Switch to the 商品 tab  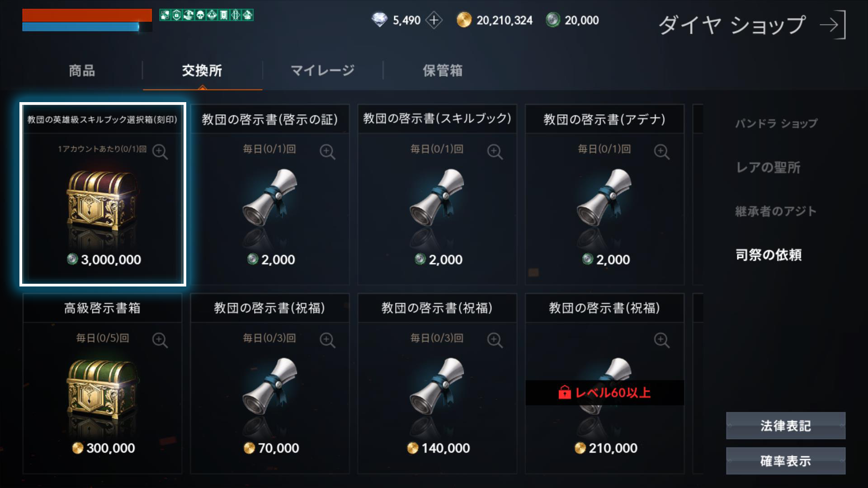[82, 70]
